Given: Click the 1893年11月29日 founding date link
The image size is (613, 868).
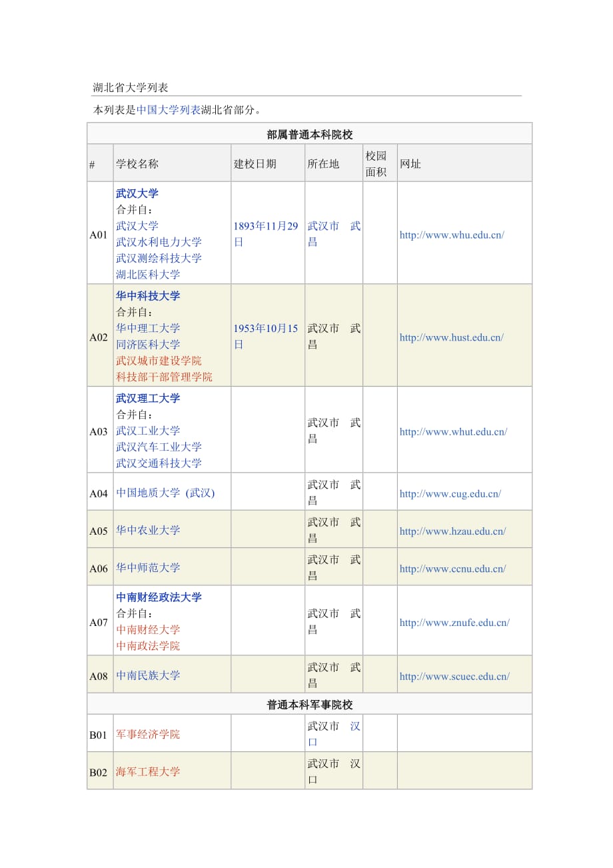Looking at the screenshot, I should [266, 226].
